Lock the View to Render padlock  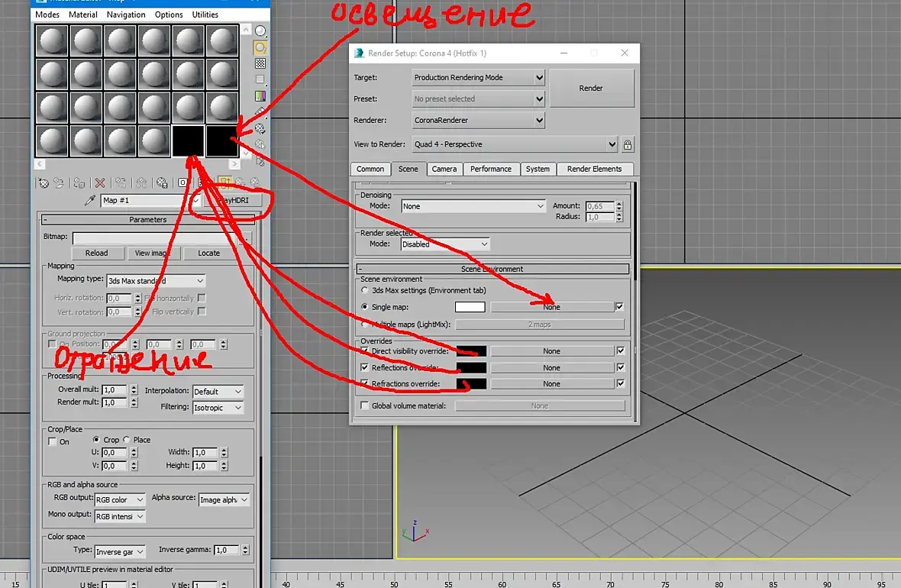point(628,144)
